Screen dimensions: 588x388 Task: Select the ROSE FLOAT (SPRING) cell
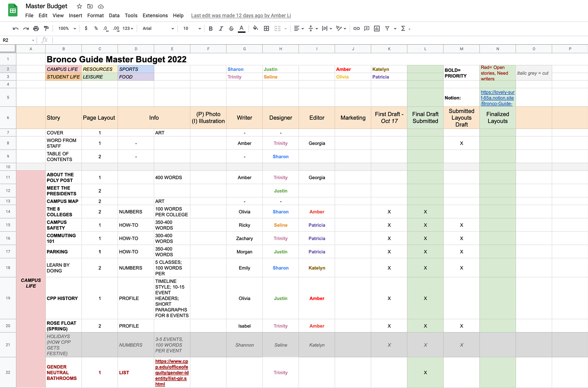coord(63,326)
